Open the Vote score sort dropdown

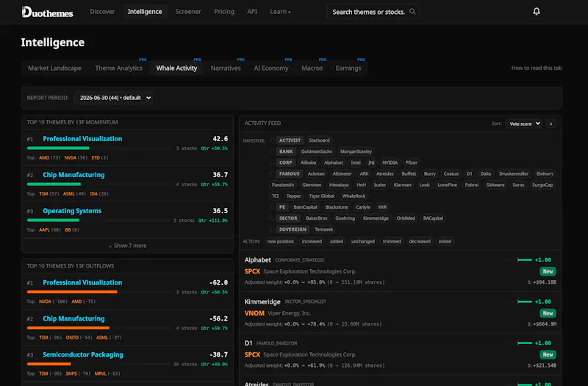(523, 124)
